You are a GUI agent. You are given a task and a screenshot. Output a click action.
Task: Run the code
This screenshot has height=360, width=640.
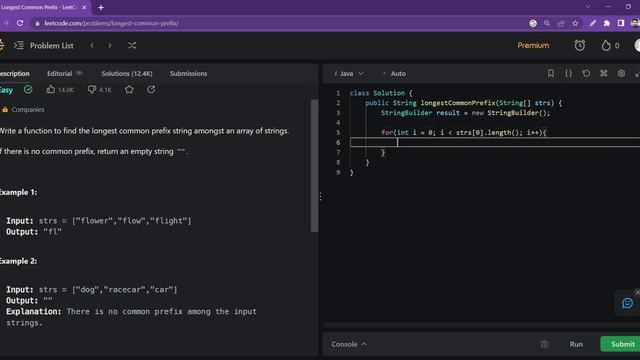(x=576, y=344)
